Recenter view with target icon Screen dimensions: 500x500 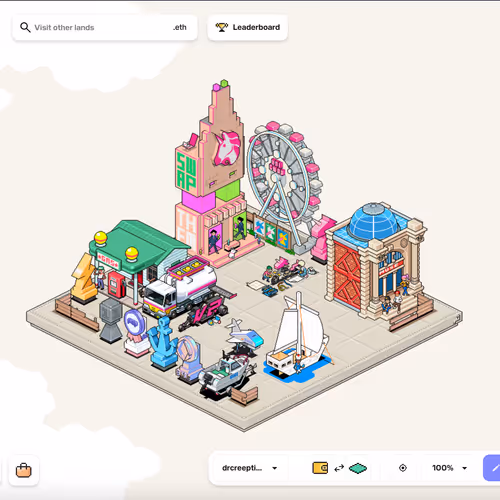(x=403, y=468)
